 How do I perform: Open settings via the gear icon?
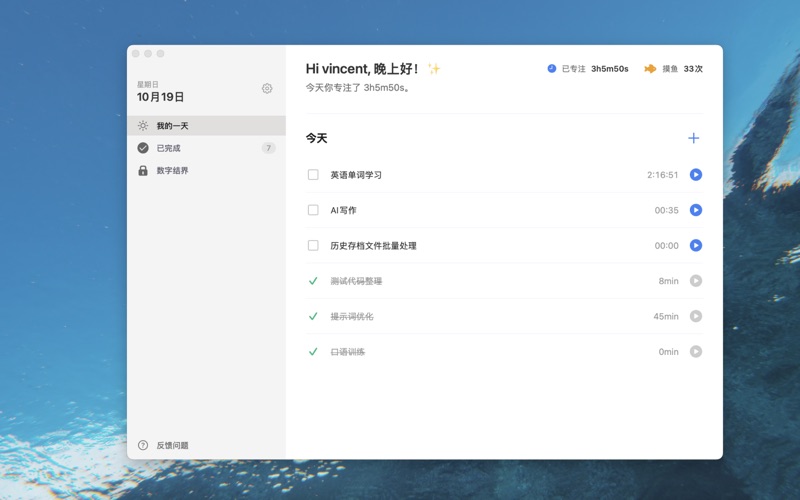[x=267, y=89]
